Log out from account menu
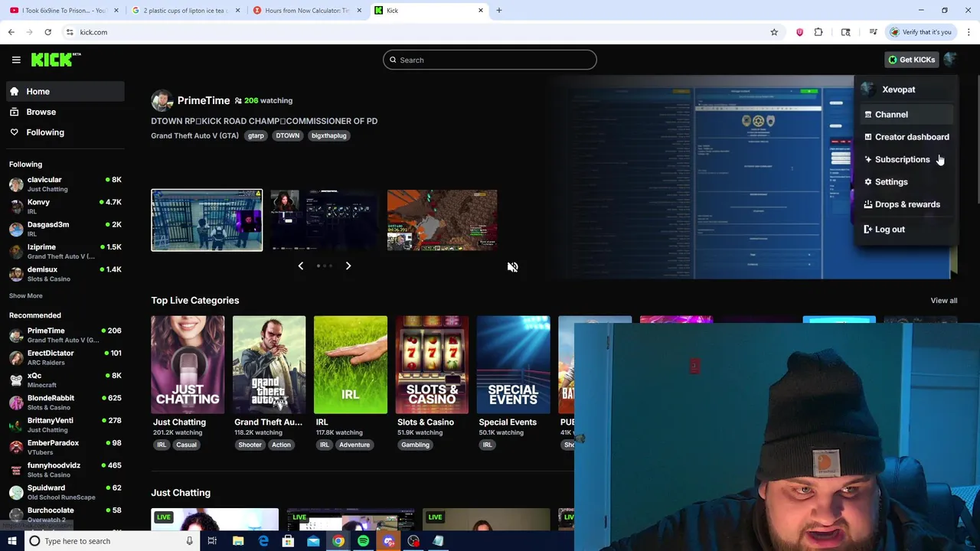The image size is (980, 551). [x=905, y=230]
